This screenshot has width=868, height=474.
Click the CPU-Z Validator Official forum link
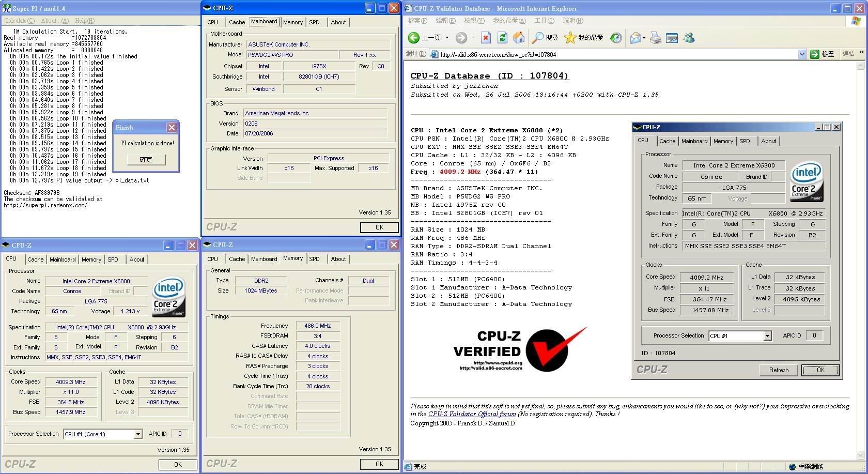tap(472, 414)
